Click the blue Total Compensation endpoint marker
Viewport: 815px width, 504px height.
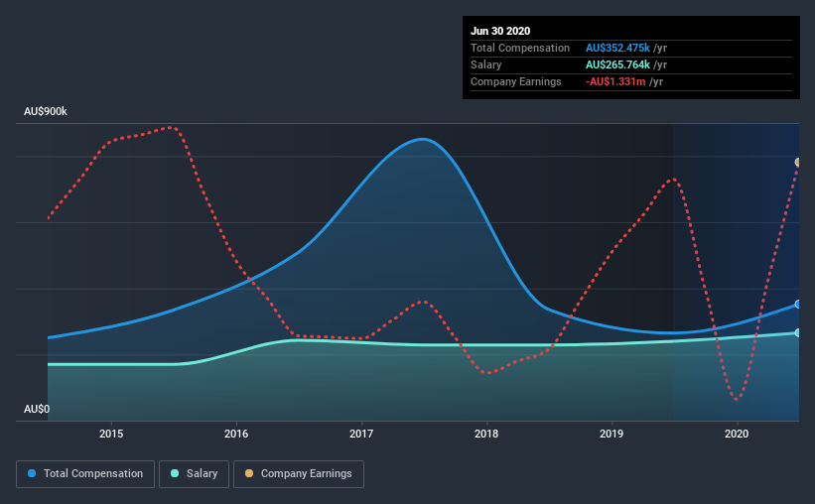coord(798,304)
